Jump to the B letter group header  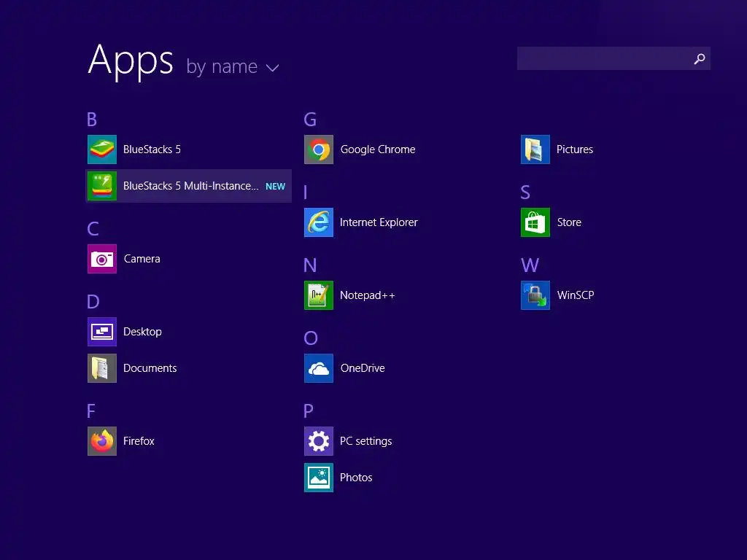coord(92,120)
